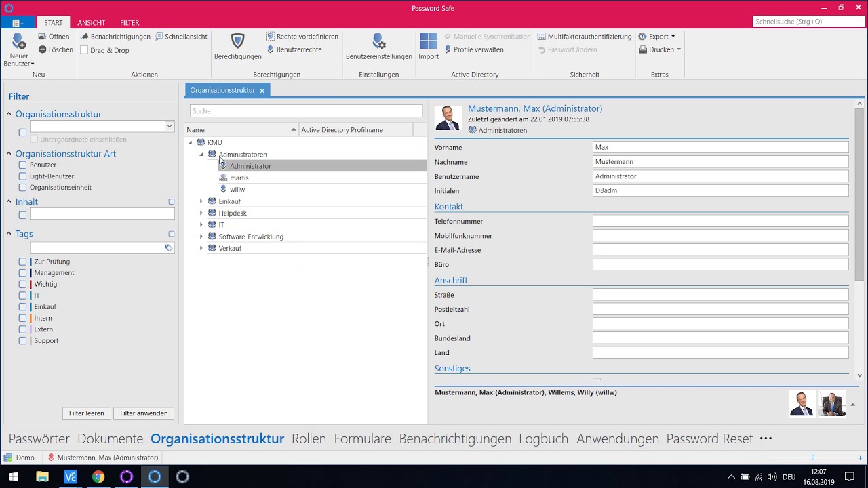Check the Management tag checkbox
Screen dimensions: 868x488
pyautogui.click(x=22, y=273)
